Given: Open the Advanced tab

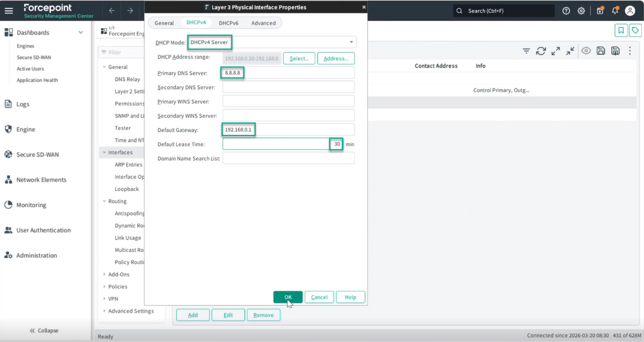Looking at the screenshot, I should (264, 23).
